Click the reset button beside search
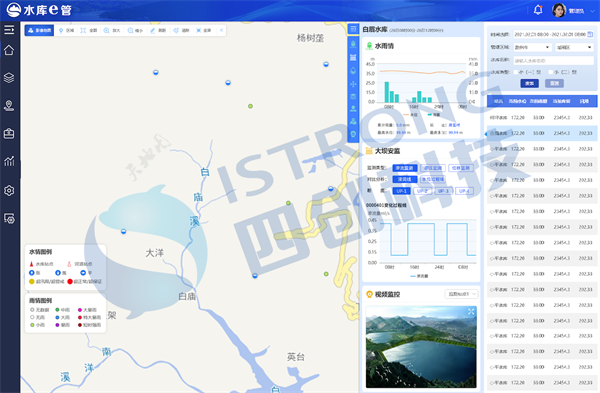Viewport: 600px width, 393px height. pyautogui.click(x=554, y=83)
